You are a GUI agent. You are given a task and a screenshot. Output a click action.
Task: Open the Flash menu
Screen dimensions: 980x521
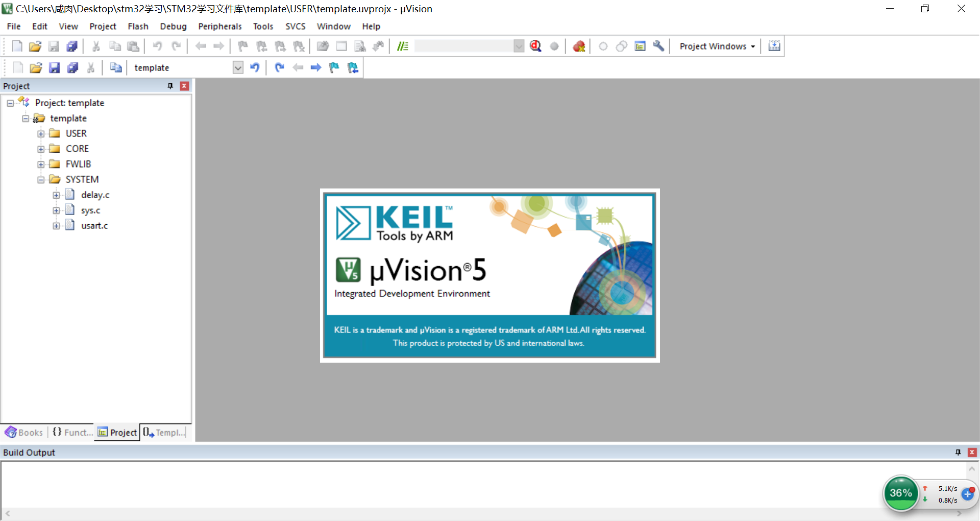[x=138, y=27]
